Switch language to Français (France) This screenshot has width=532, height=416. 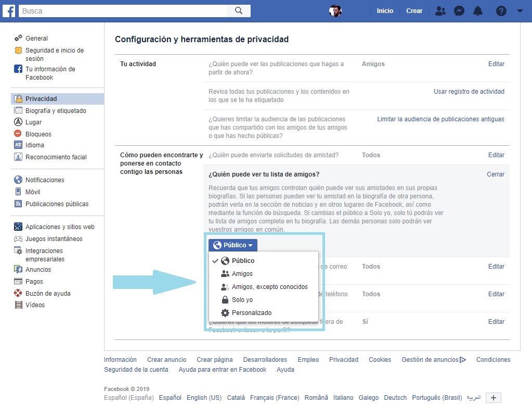tap(275, 398)
